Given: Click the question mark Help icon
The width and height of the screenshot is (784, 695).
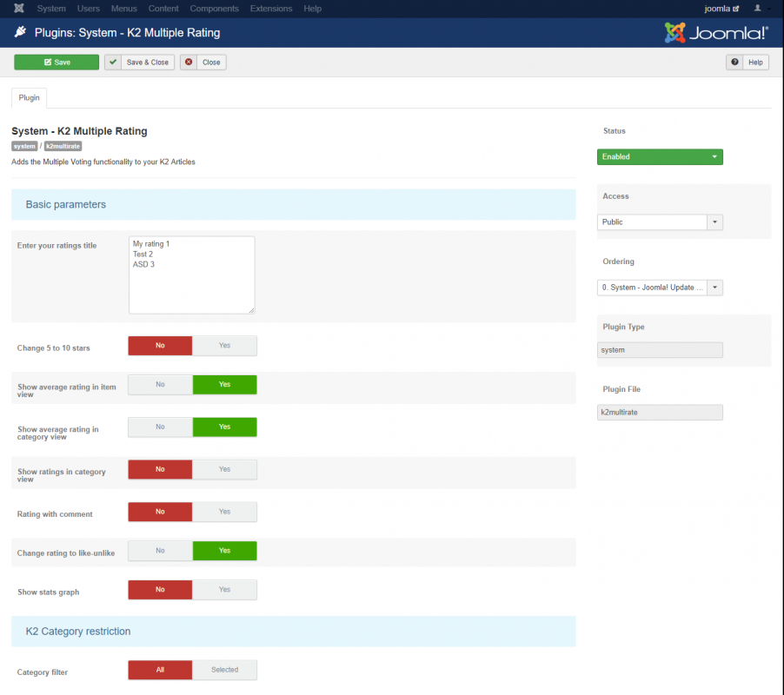Looking at the screenshot, I should 734,62.
